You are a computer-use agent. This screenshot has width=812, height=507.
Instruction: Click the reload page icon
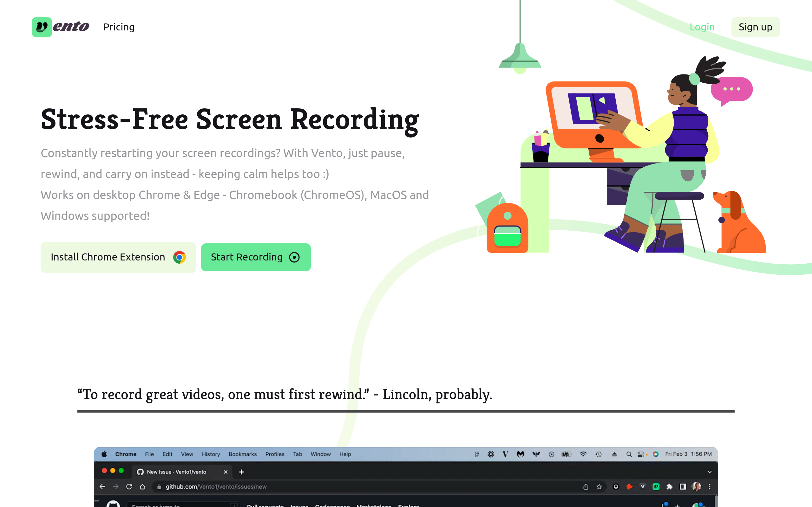pyautogui.click(x=129, y=486)
